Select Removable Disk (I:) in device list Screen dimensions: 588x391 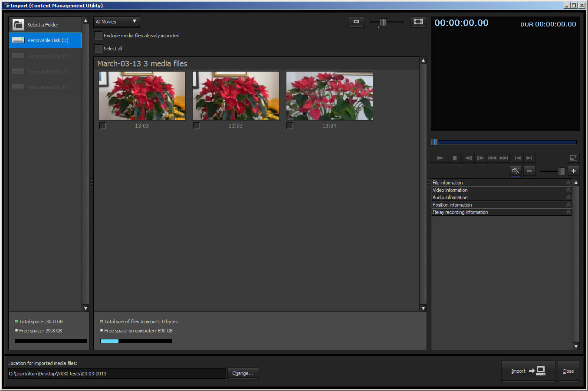pos(45,40)
